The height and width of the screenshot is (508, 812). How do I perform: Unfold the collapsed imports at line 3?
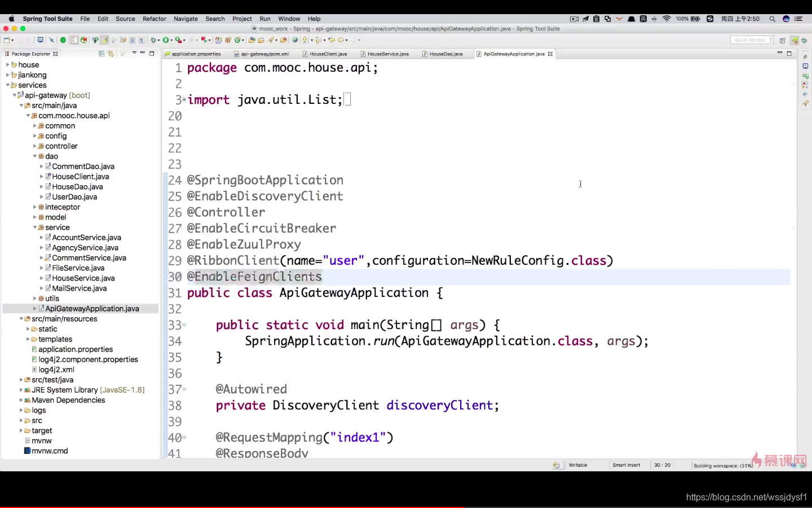click(184, 100)
